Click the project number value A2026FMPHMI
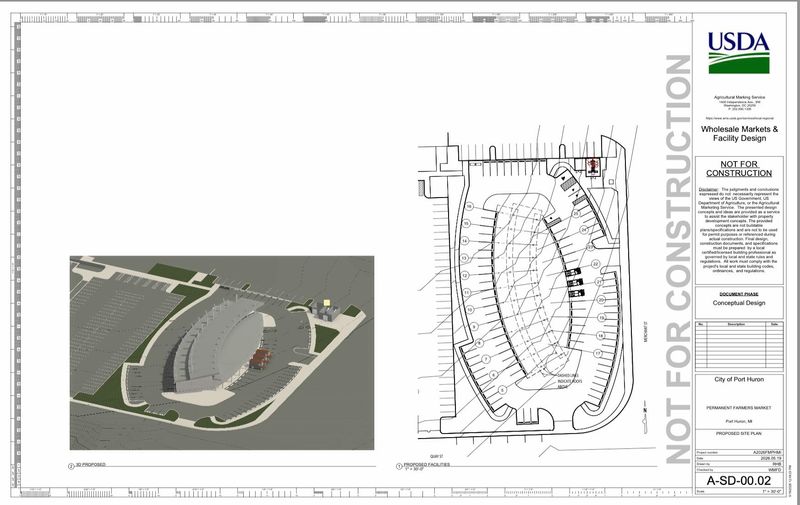The height and width of the screenshot is (505, 800). tap(767, 452)
